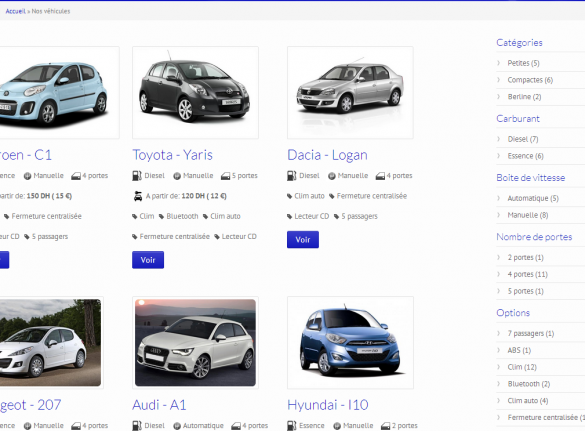
Task: Click gearbox icon on Hyundai I10
Action: coord(337,426)
